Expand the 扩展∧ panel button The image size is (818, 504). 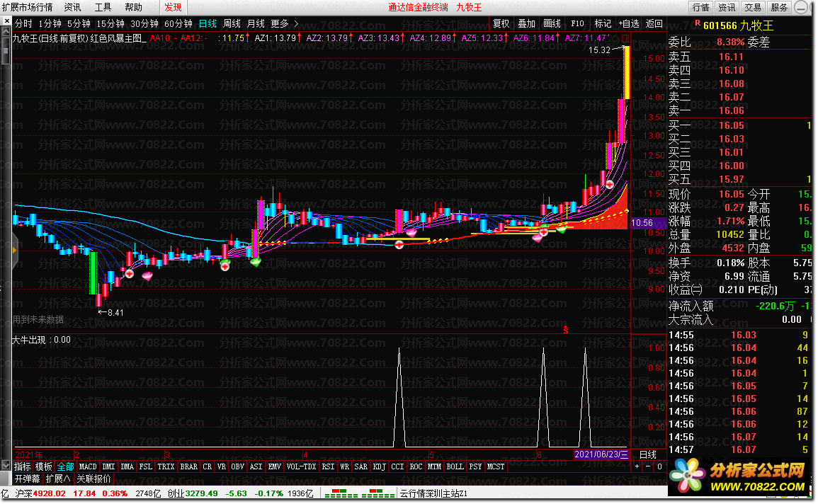58,479
